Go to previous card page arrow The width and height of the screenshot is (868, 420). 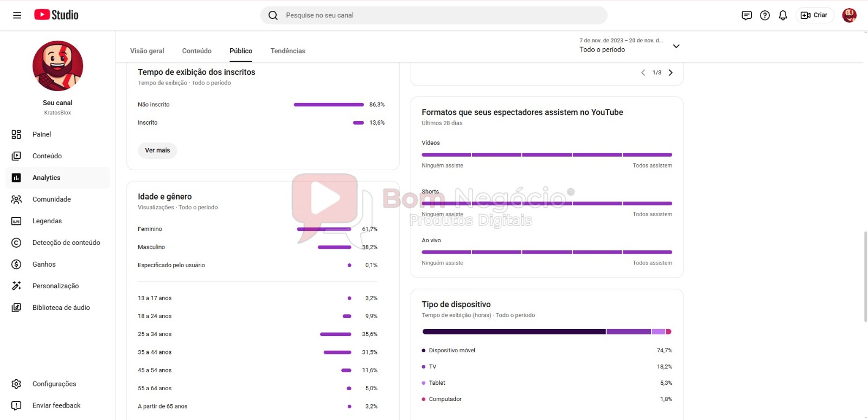tap(643, 73)
